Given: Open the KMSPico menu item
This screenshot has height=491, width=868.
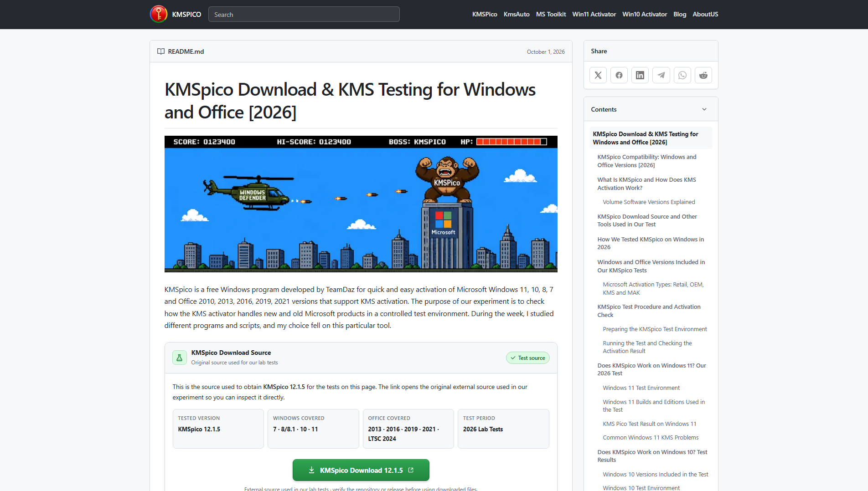Looking at the screenshot, I should pyautogui.click(x=485, y=14).
